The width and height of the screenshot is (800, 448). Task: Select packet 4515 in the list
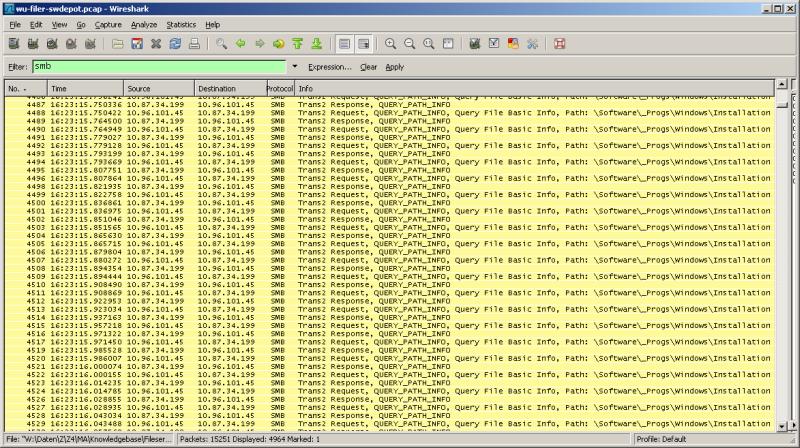pyautogui.click(x=389, y=326)
